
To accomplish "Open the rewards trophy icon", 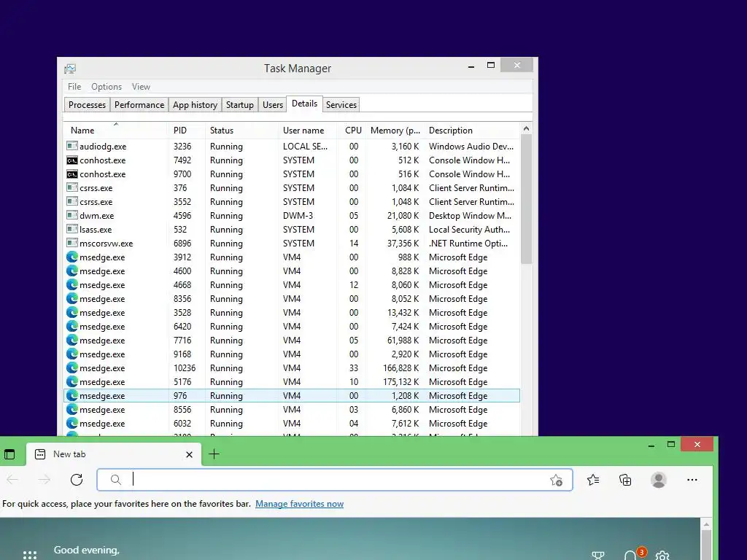I will click(598, 556).
